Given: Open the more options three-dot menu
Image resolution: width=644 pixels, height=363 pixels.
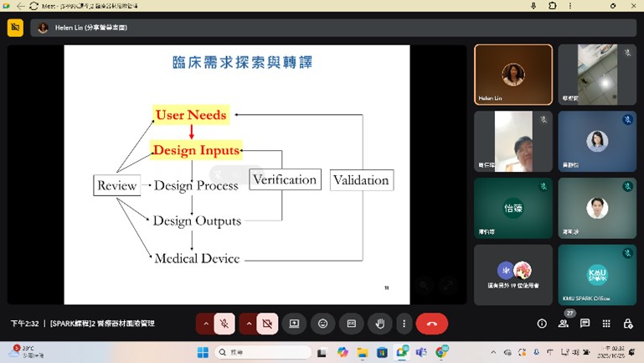Looking at the screenshot, I should click(404, 324).
